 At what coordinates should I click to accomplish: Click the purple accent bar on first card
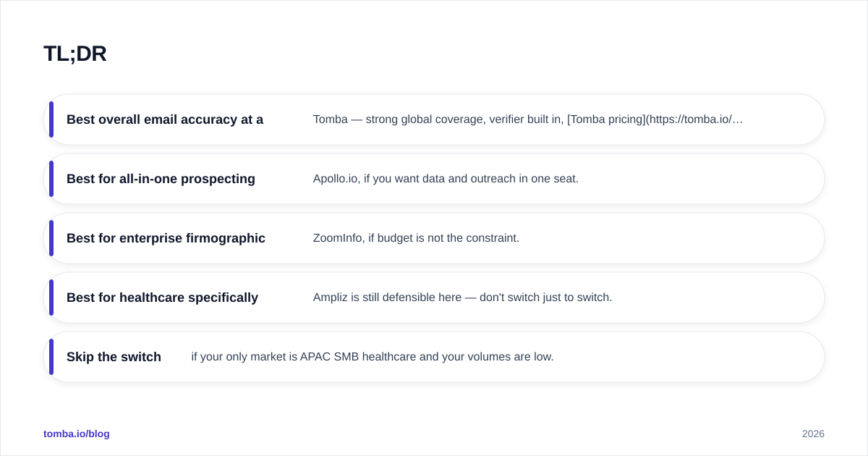tap(51, 119)
